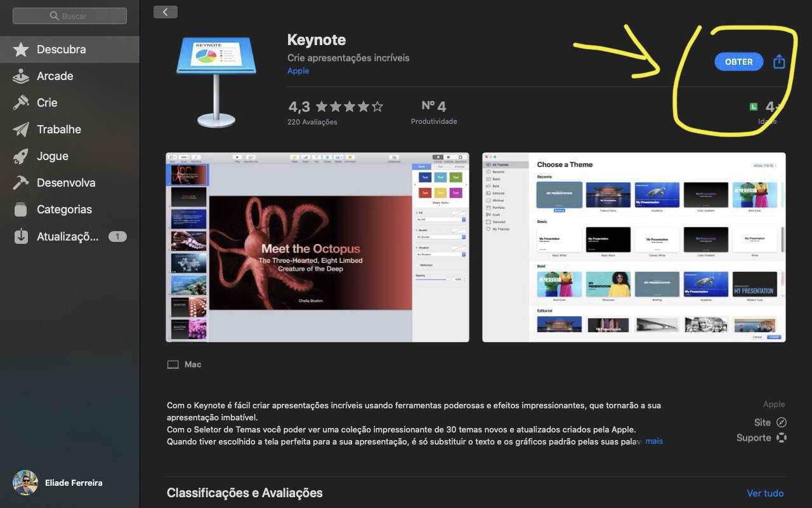Open the Apple developer link
Viewport: 812px width, 508px height.
pos(298,70)
